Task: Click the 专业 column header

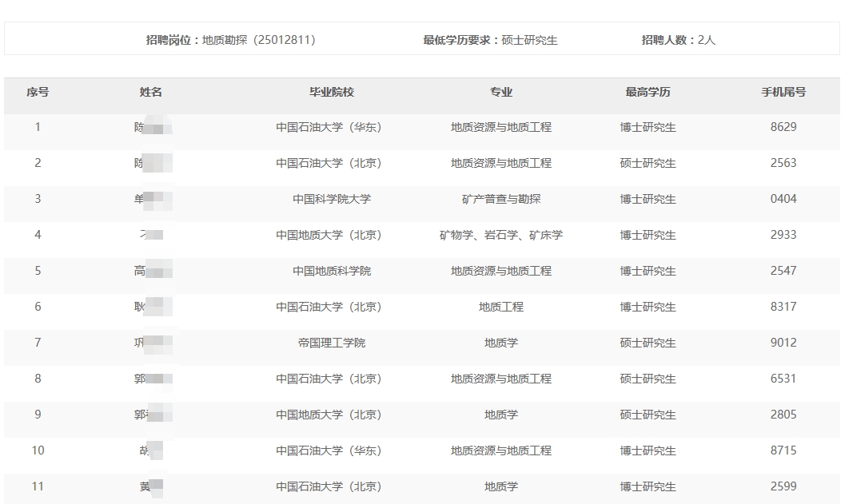Action: pos(501,92)
